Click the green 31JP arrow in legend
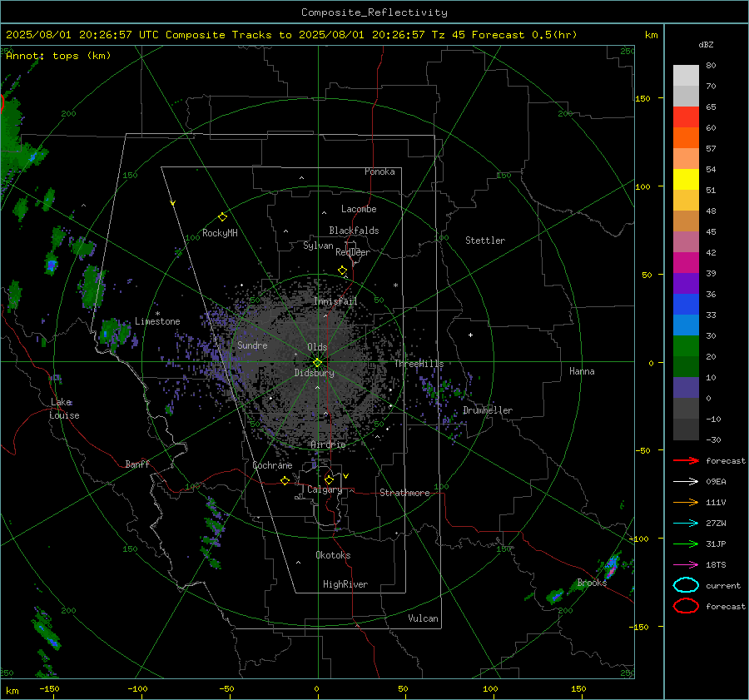 pos(686,544)
